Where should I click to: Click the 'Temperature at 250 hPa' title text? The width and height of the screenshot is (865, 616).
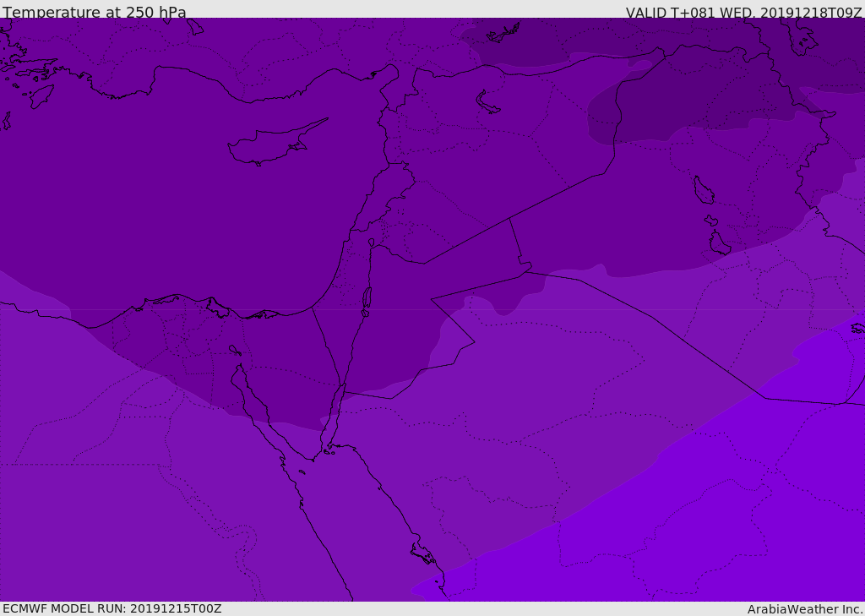tap(95, 12)
